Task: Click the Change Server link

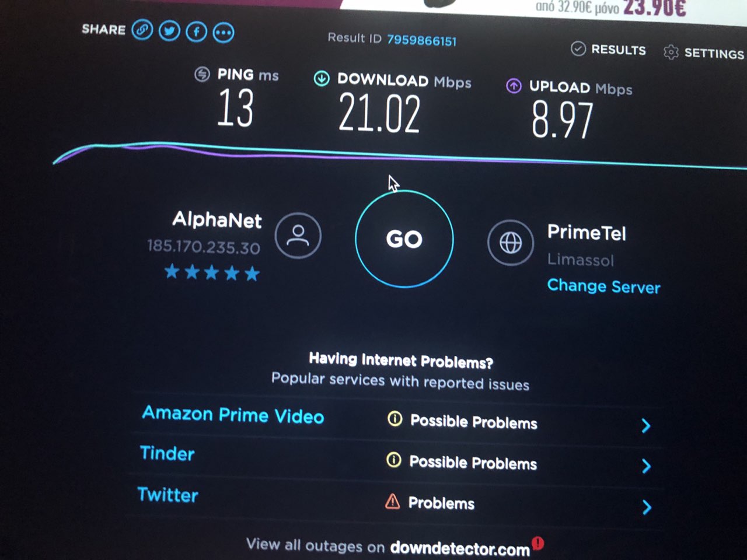Action: tap(603, 286)
